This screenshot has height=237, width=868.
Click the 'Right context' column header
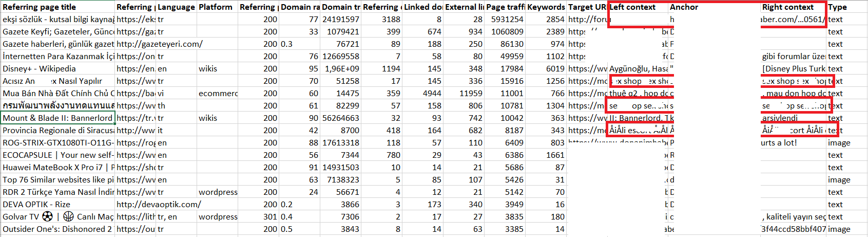click(794, 7)
